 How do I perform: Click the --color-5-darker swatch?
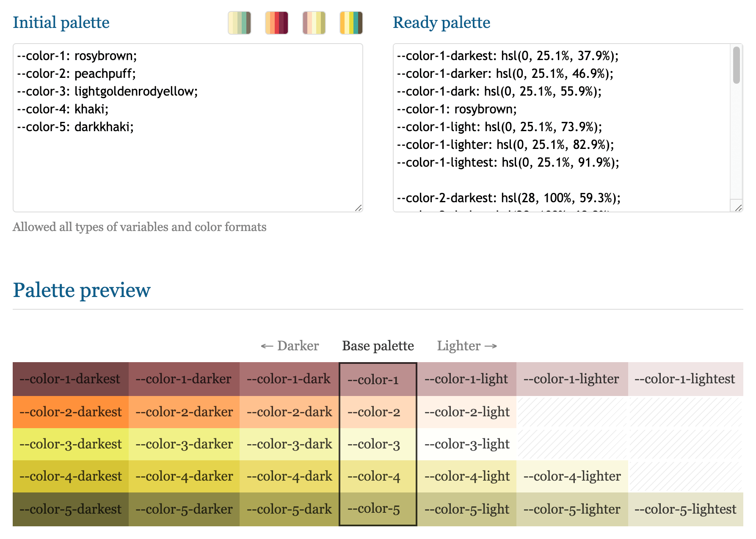[184, 509]
